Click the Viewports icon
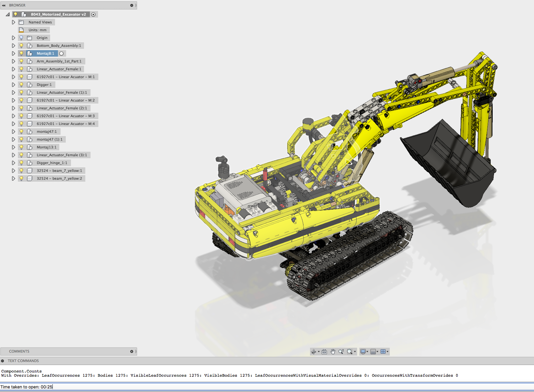This screenshot has height=392, width=534. [384, 352]
